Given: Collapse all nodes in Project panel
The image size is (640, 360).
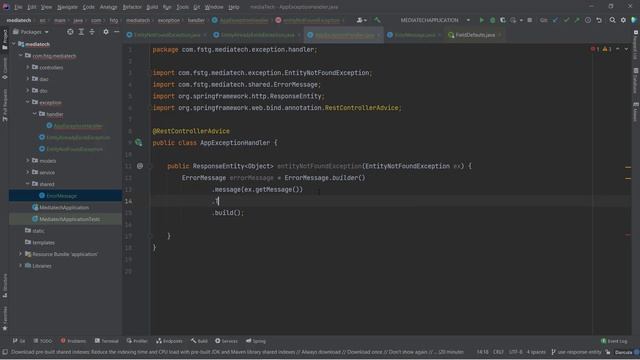Looking at the screenshot, I should (x=92, y=31).
